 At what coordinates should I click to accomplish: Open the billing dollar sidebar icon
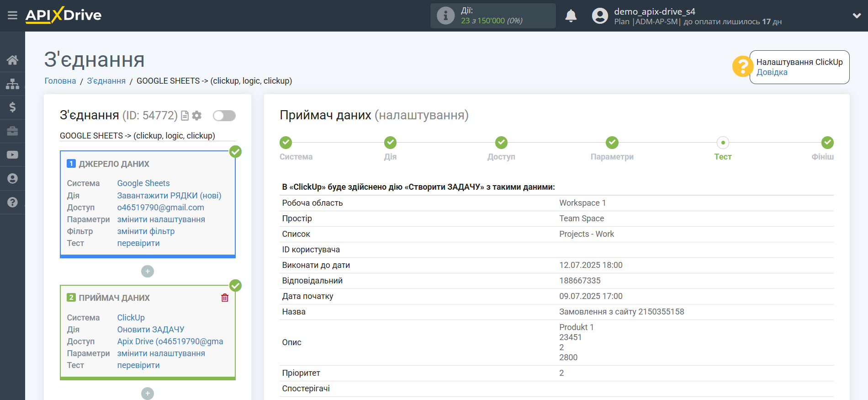[x=12, y=107]
